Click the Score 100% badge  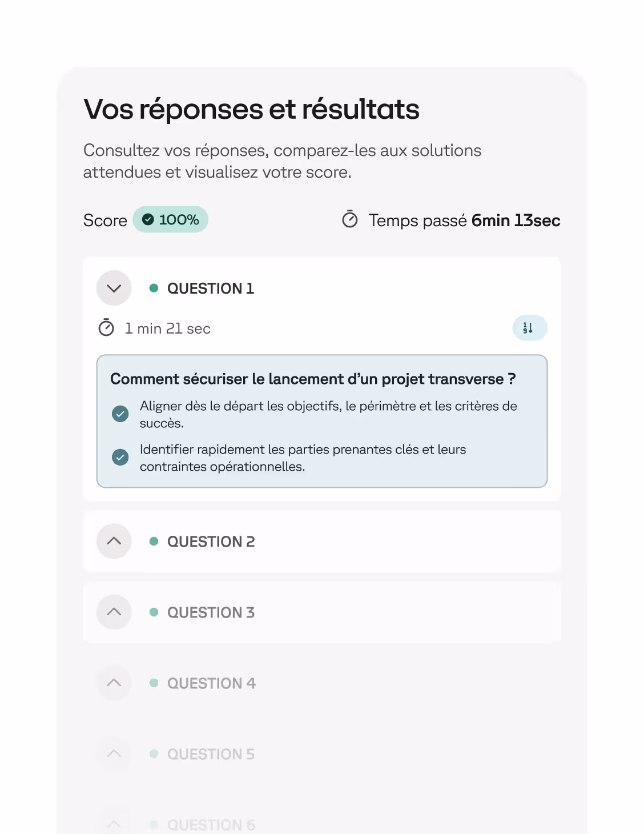[x=170, y=219]
